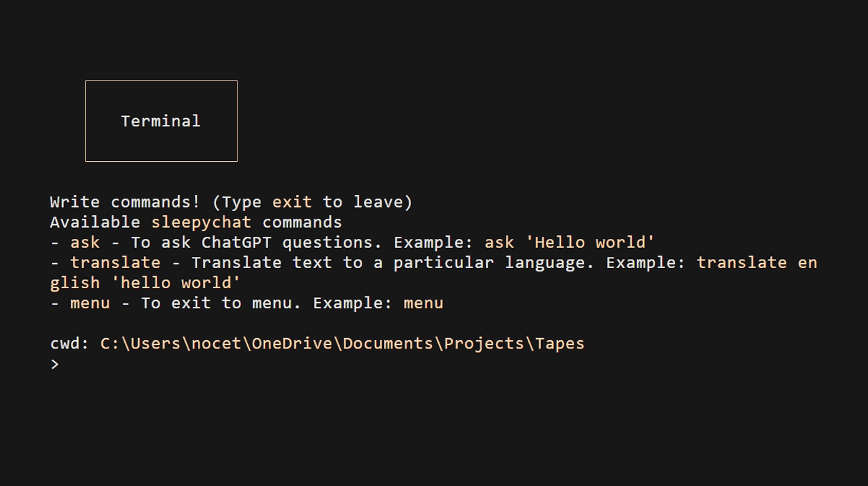
Task: Click the 'Projects' segment of the path
Action: [x=487, y=343]
